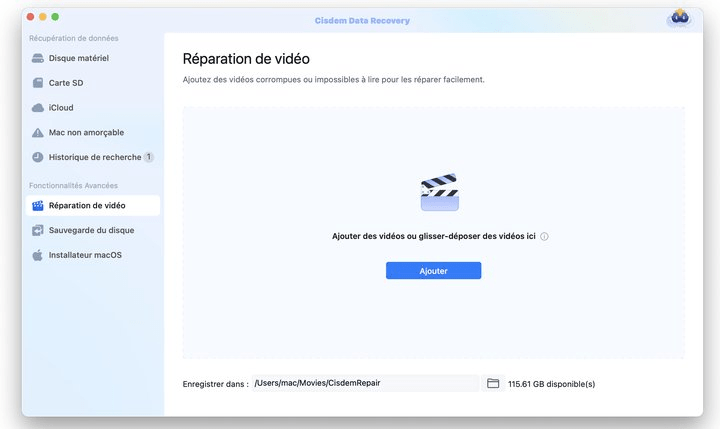
Task: Click the Récupération de données section label
Action: click(73, 39)
